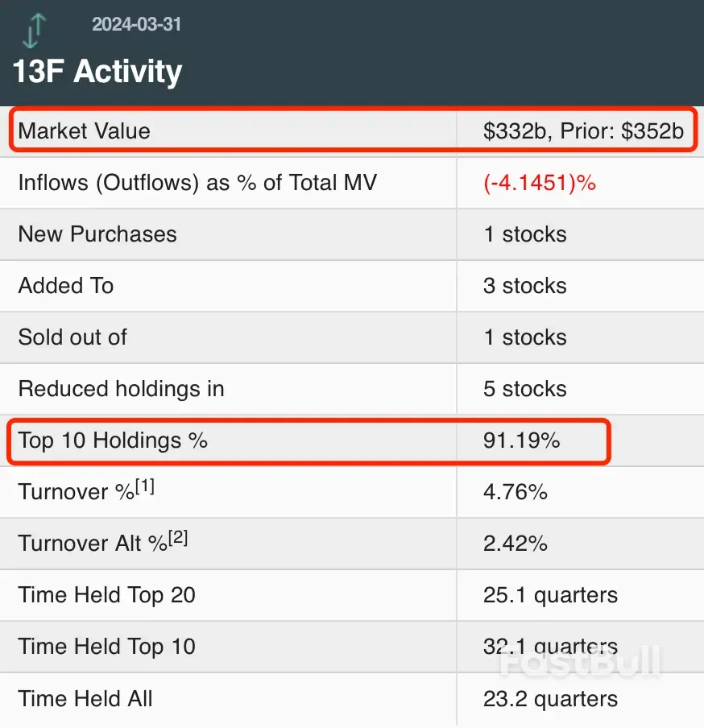Viewport: 704px width, 728px height.
Task: Click the 13F Activity heading
Action: [x=97, y=72]
